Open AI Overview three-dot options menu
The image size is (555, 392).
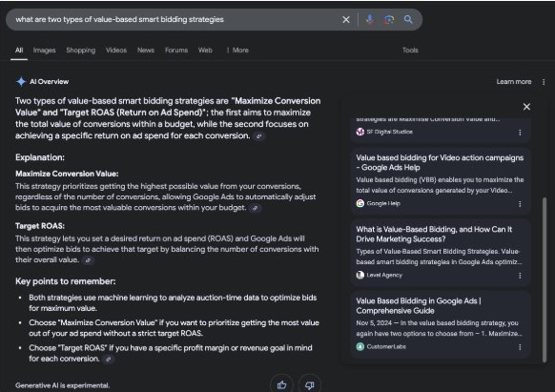544,82
